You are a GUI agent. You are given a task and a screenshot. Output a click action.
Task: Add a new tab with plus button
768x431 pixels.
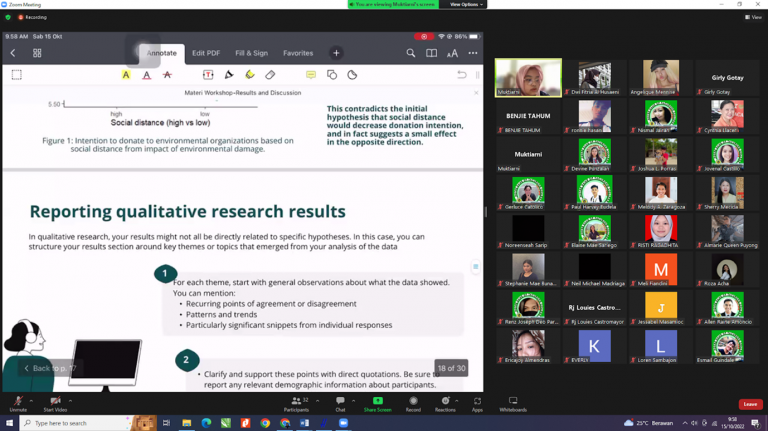336,53
